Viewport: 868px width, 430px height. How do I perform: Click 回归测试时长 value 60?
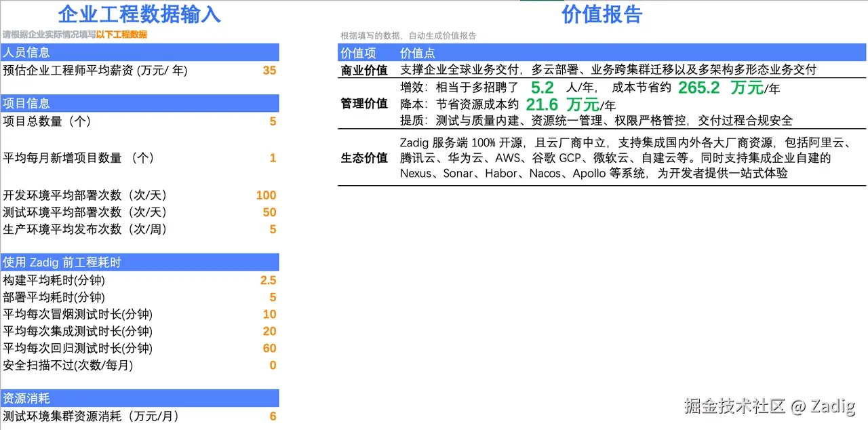tap(269, 348)
